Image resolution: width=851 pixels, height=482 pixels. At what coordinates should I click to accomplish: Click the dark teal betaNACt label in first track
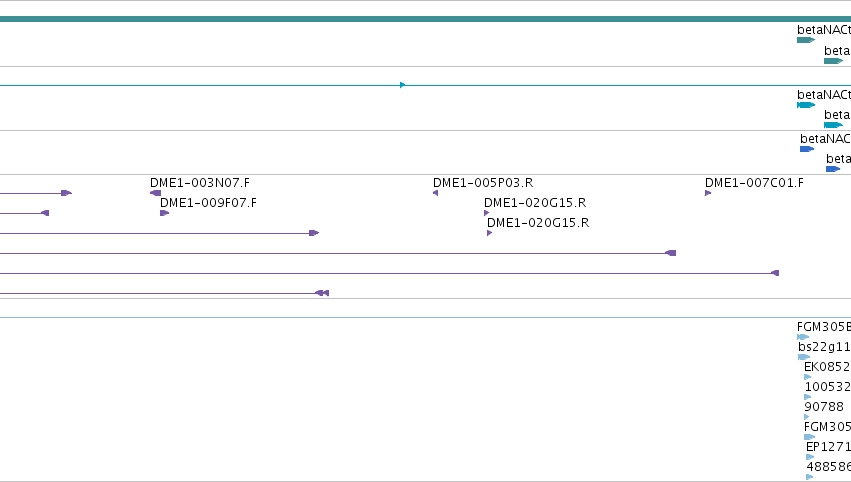[x=824, y=30]
